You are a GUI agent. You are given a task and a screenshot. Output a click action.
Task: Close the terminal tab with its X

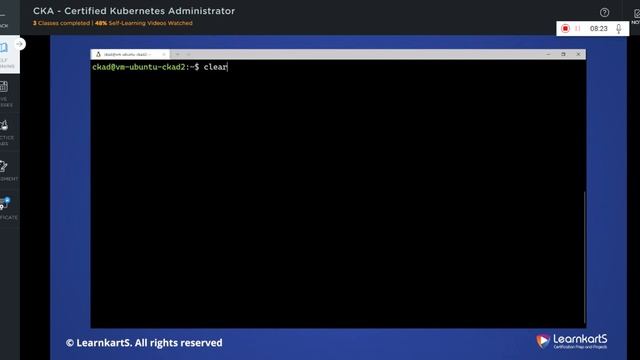click(164, 54)
